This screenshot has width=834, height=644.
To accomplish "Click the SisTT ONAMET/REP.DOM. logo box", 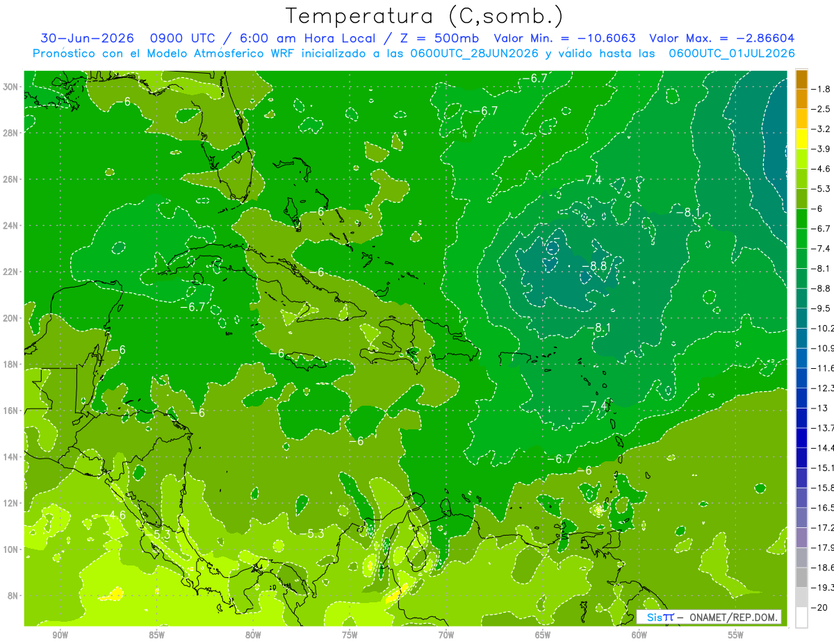I will [x=709, y=617].
